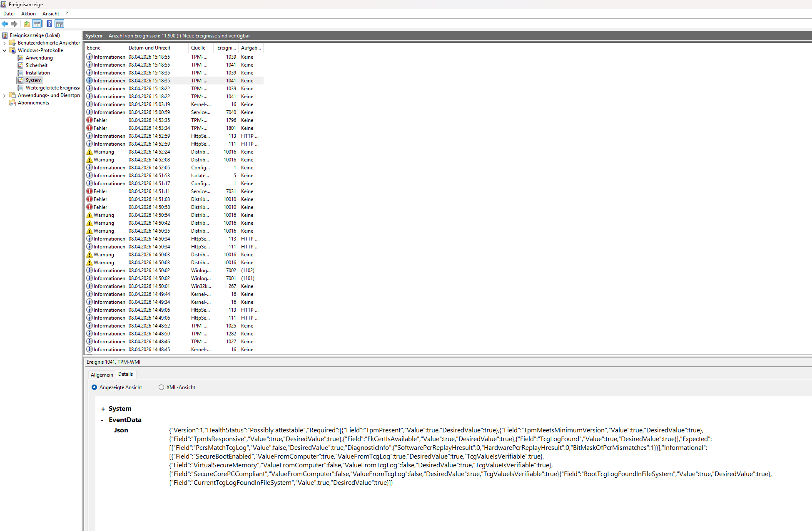Click the blue Back arrow toolbar icon
This screenshot has width=812, height=531.
click(5, 24)
